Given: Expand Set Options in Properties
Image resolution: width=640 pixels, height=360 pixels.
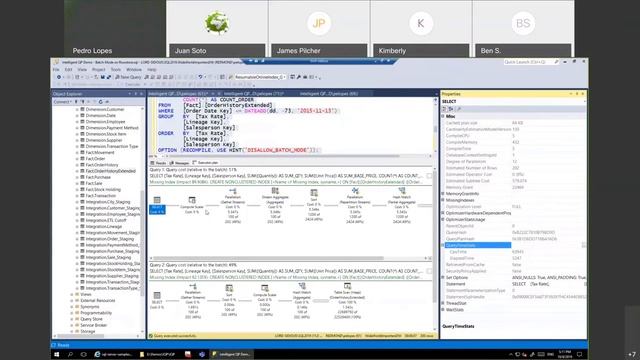Looking at the screenshot, I should (x=443, y=278).
